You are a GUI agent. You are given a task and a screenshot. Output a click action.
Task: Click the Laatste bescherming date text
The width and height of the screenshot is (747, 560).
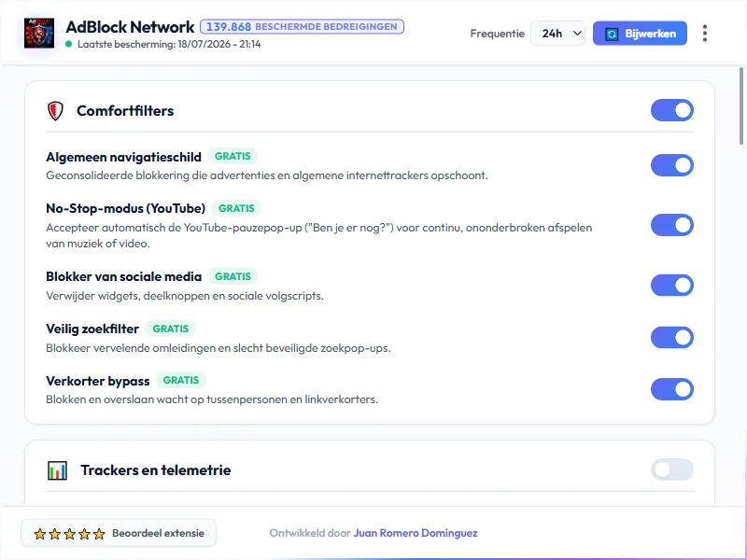pos(169,44)
